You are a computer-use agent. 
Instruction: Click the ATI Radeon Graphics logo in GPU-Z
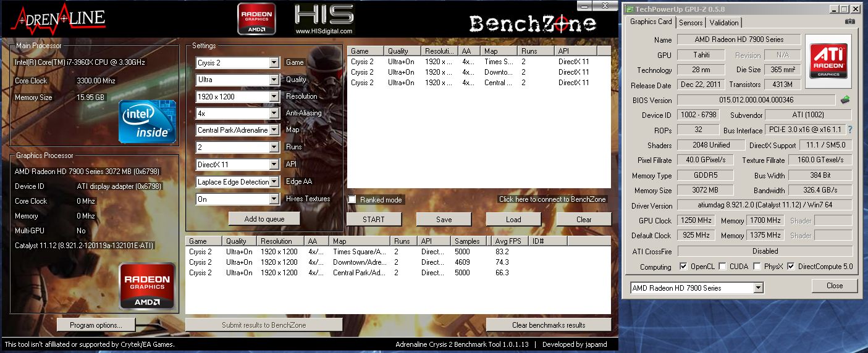(828, 62)
